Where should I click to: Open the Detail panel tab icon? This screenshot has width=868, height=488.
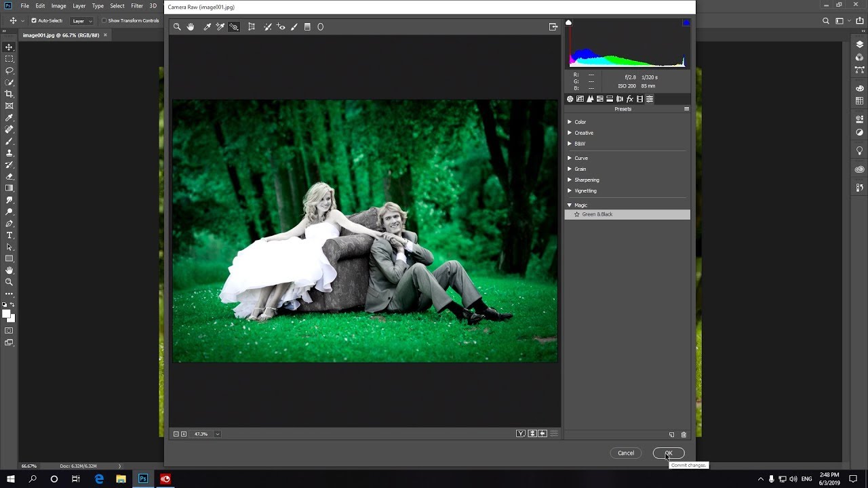pyautogui.click(x=590, y=99)
